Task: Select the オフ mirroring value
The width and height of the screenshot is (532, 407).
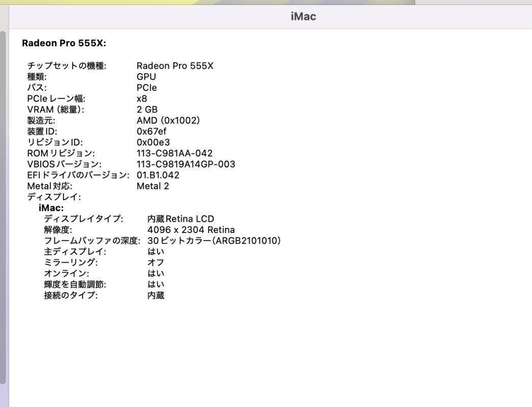Action: point(156,263)
